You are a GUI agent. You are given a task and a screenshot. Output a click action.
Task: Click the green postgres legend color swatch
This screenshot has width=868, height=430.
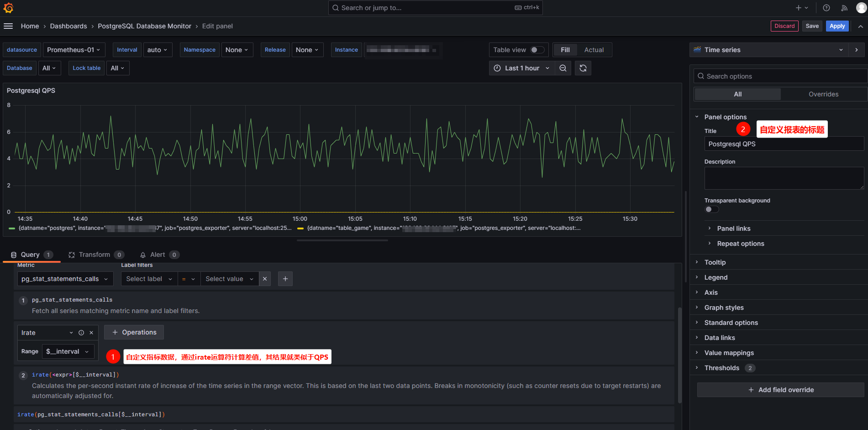[x=12, y=228]
